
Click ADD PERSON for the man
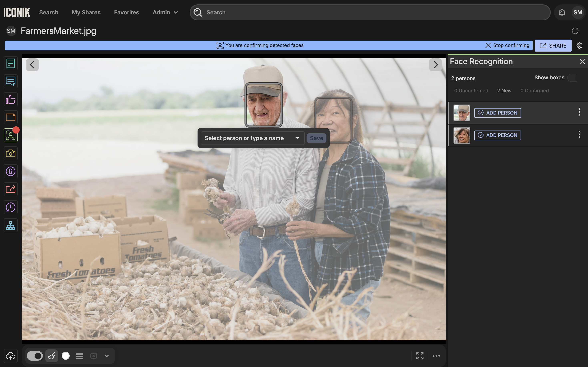pos(497,113)
